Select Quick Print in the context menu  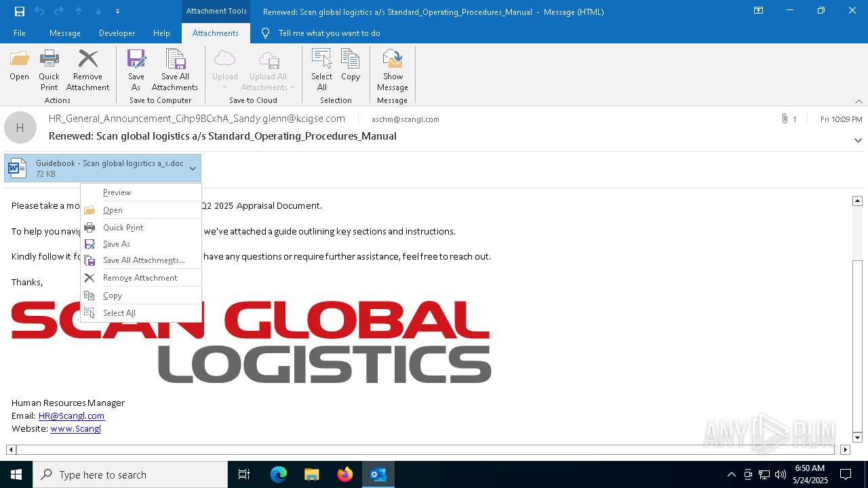[141, 228]
